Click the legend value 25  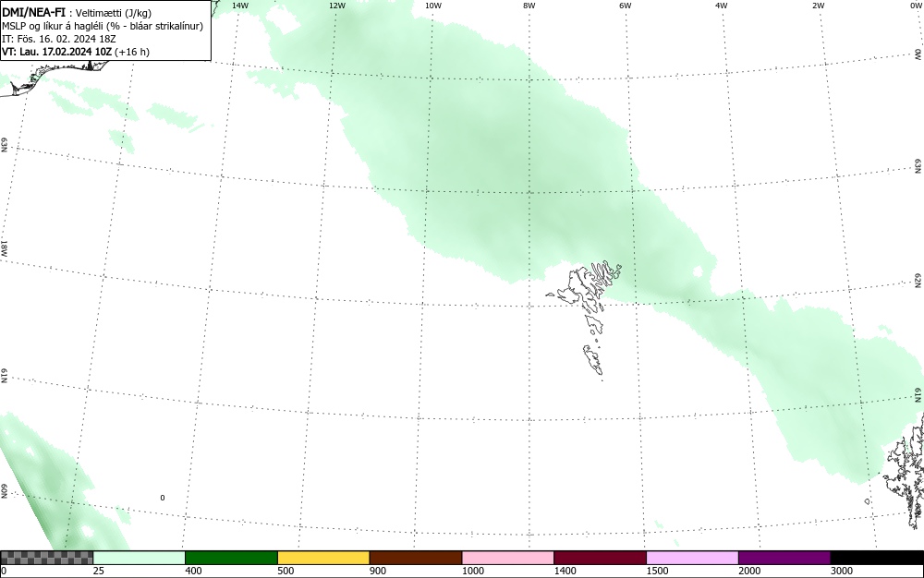[99, 571]
